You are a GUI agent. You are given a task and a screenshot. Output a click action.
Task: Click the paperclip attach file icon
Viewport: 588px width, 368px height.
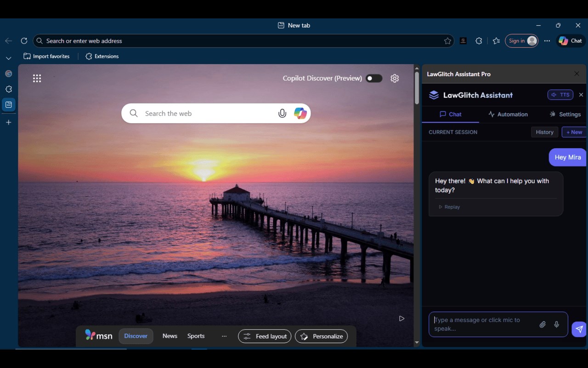click(x=543, y=324)
